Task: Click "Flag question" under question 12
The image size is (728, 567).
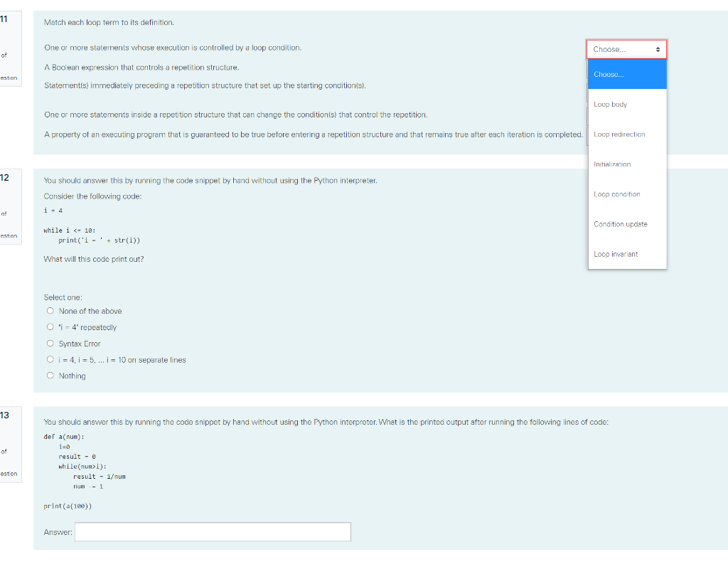Action: [7, 235]
